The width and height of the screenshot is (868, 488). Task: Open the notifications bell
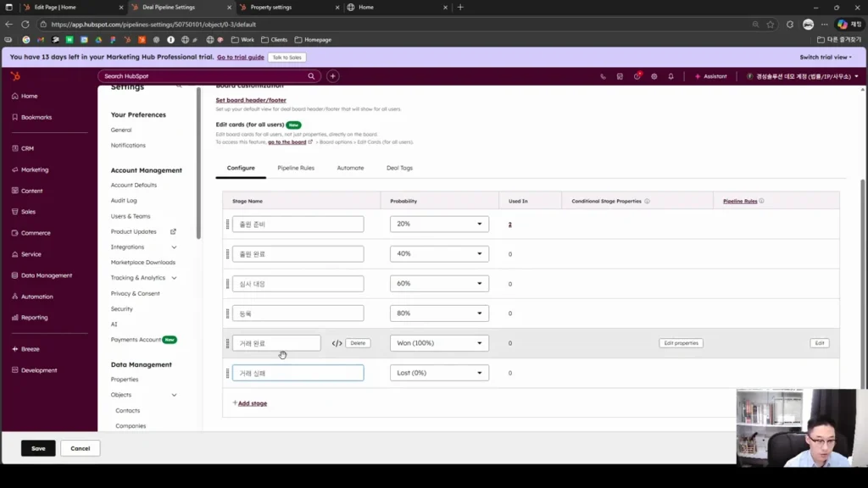coord(671,76)
